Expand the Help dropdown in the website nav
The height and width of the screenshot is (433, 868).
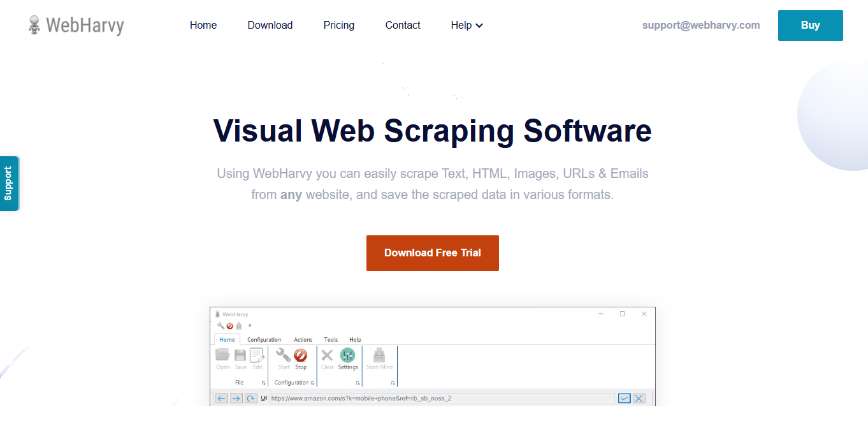[467, 26]
